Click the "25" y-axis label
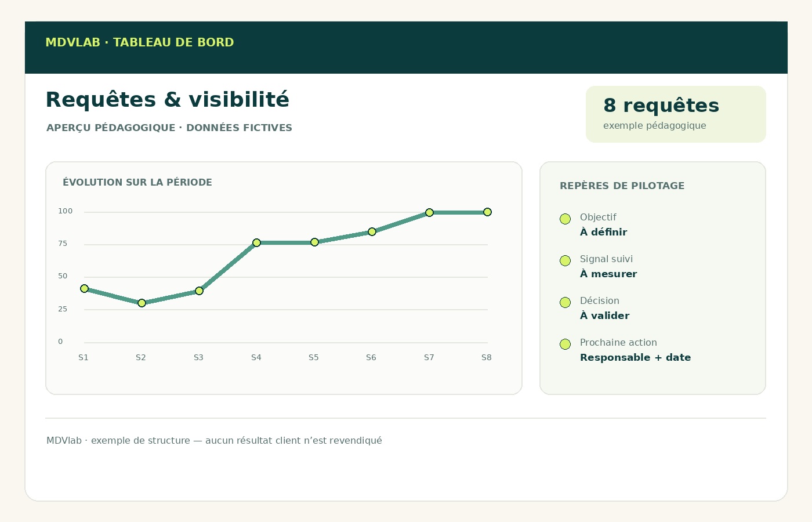This screenshot has width=812, height=522. (x=63, y=309)
